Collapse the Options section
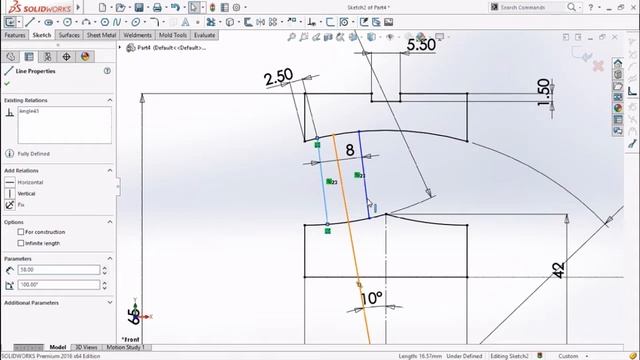Screen dimensions: 640x360 point(110,222)
